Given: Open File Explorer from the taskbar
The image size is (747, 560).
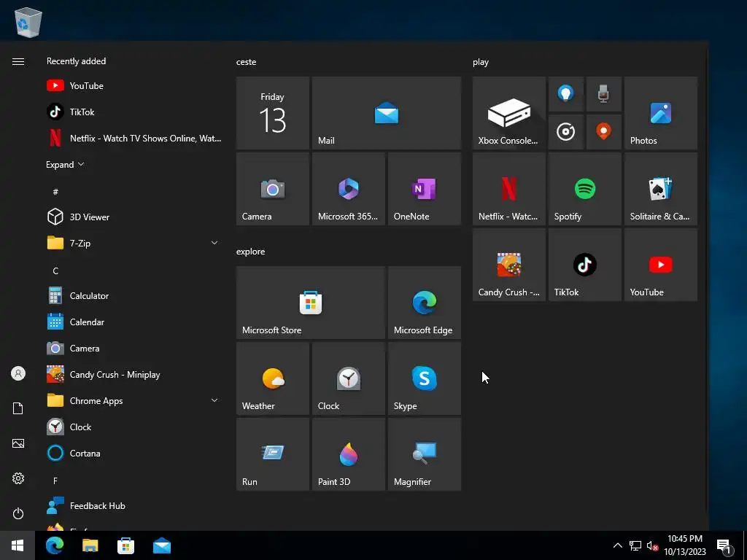Looking at the screenshot, I should pos(90,545).
